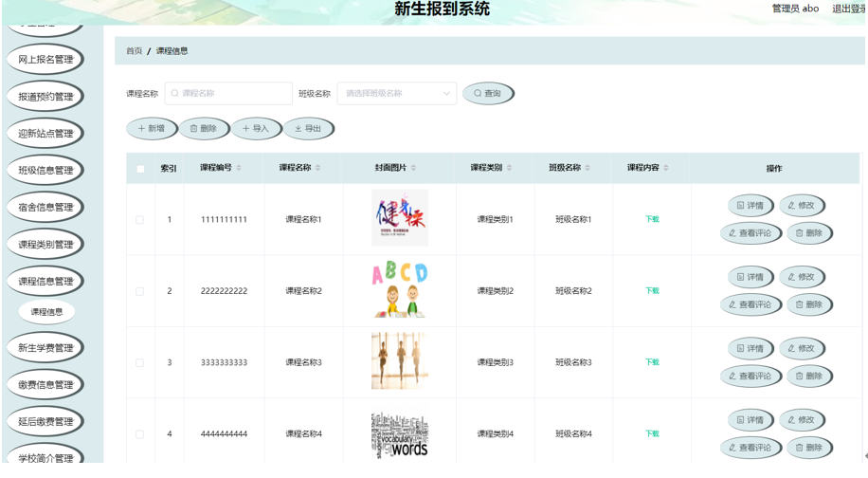This screenshot has height=478, width=868.
Task: Open ABCD cover image of 课程名称2
Action: [x=400, y=289]
